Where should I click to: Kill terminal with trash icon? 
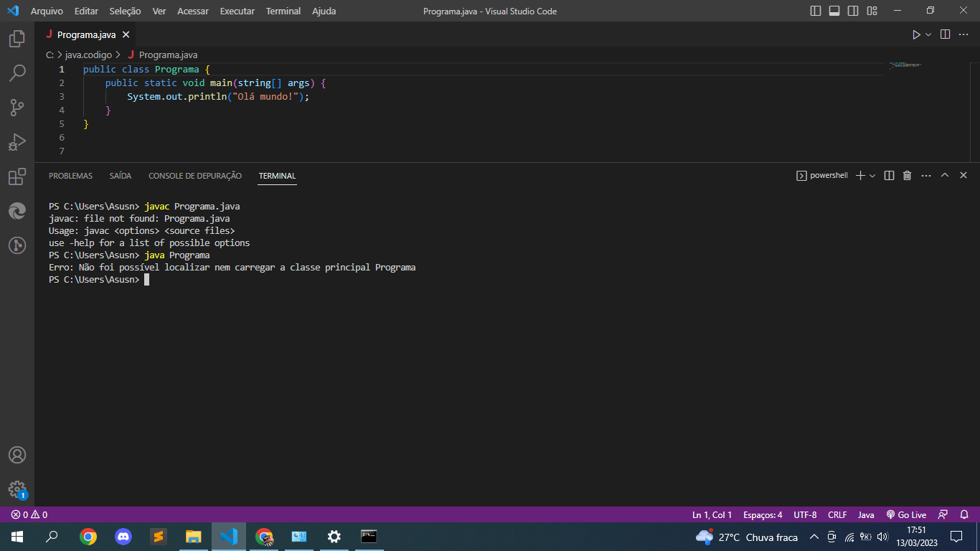tap(907, 175)
